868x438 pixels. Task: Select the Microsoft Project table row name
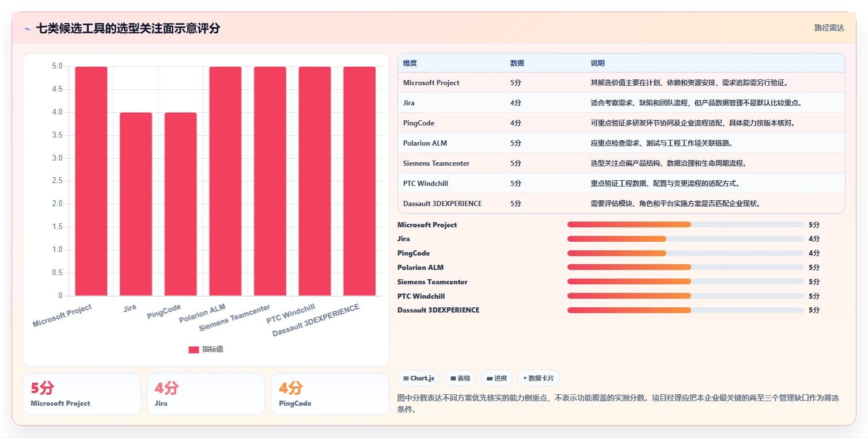[431, 83]
